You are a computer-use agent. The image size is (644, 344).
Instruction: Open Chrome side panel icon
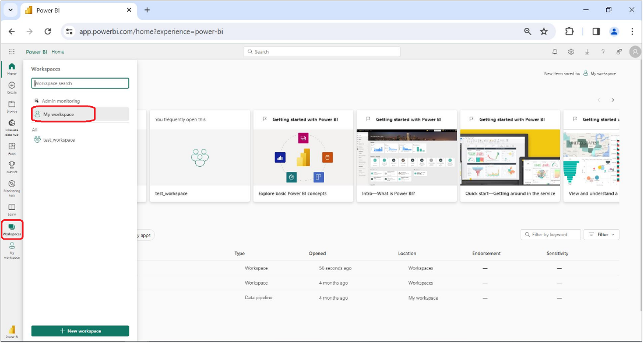click(x=596, y=31)
